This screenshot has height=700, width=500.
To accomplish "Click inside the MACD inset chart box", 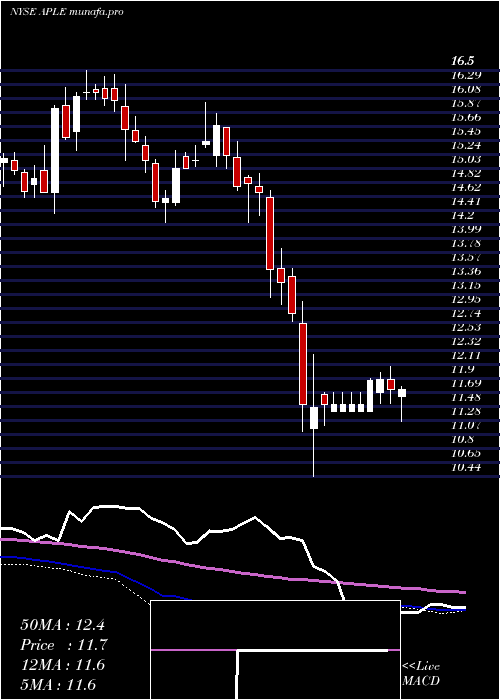I will coord(275,650).
